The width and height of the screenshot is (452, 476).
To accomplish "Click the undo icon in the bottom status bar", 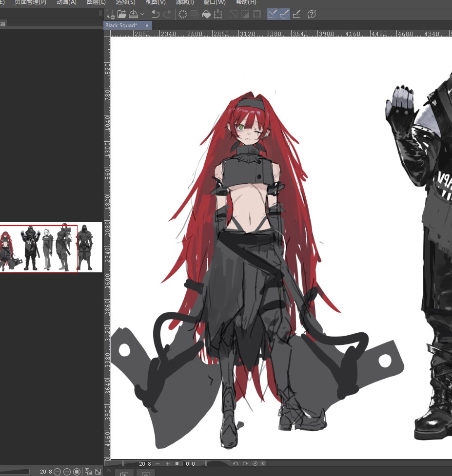I will [x=235, y=464].
